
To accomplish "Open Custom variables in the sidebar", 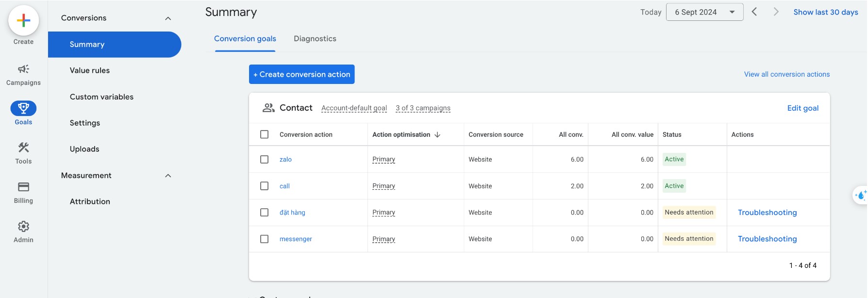I will [x=101, y=97].
